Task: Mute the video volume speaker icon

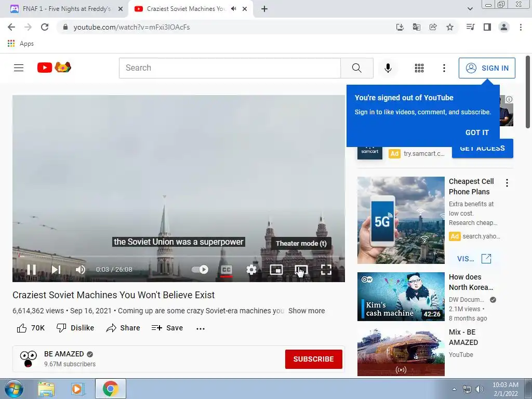Action: (x=81, y=270)
